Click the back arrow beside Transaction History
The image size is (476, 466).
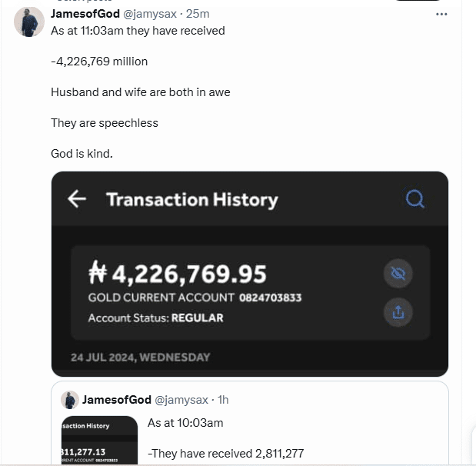[x=77, y=200]
